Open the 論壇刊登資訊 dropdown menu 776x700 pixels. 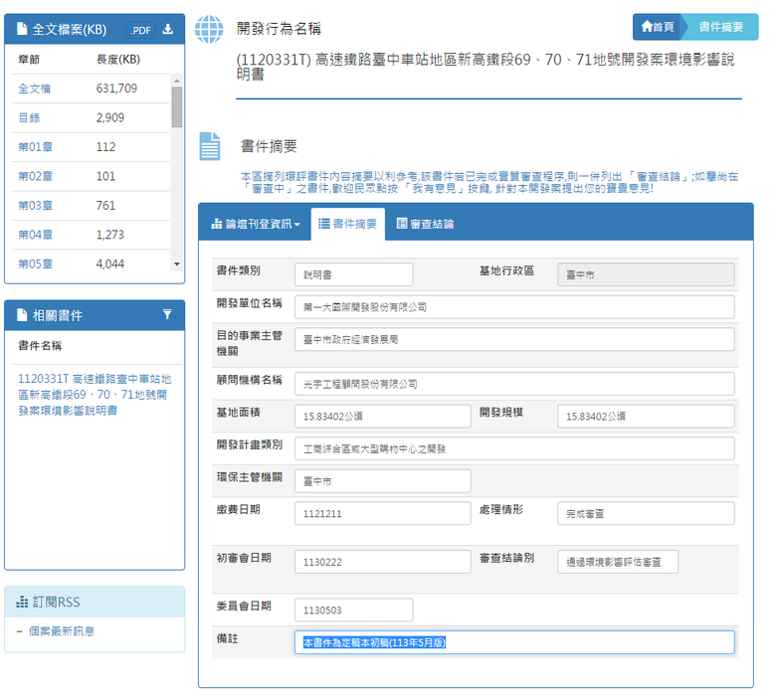coord(256,224)
